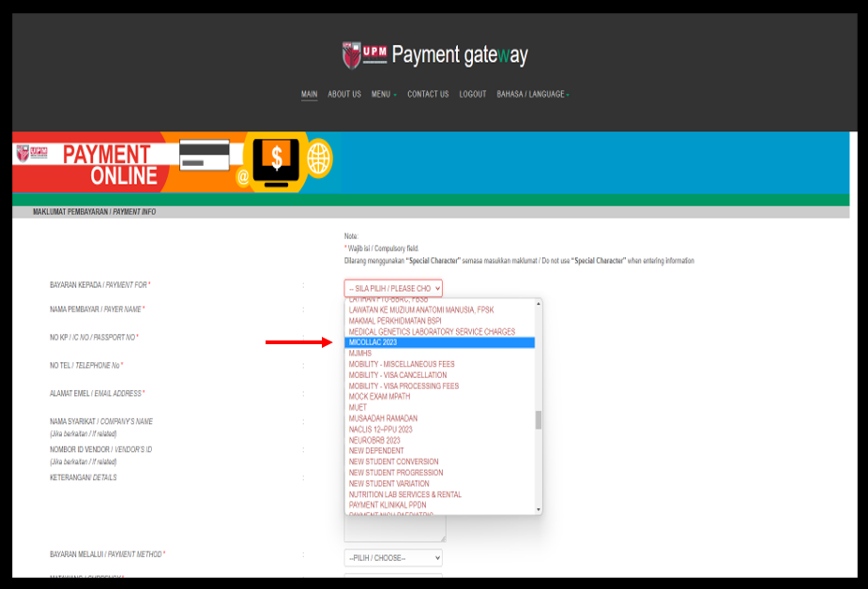Expand the MENU dropdown in navbar
The image size is (868, 589).
(384, 94)
